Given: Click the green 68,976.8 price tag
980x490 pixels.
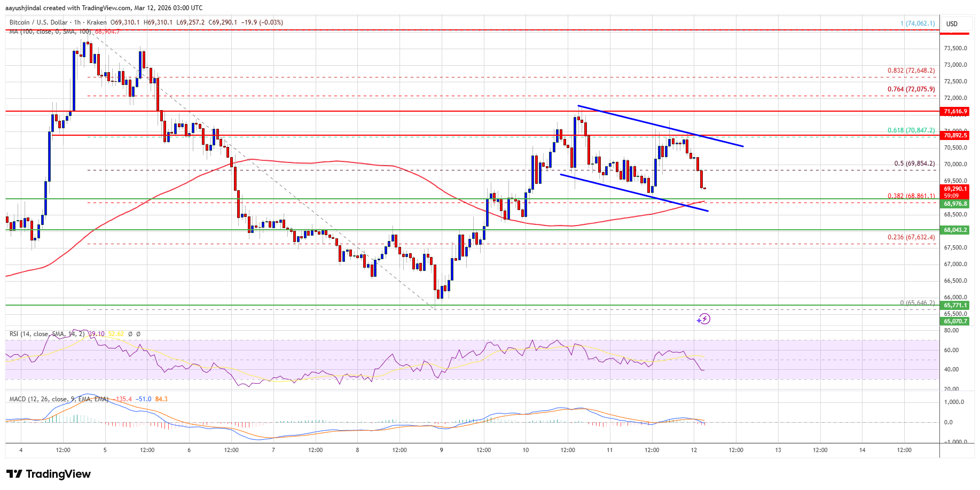Looking at the screenshot, I should [x=955, y=204].
